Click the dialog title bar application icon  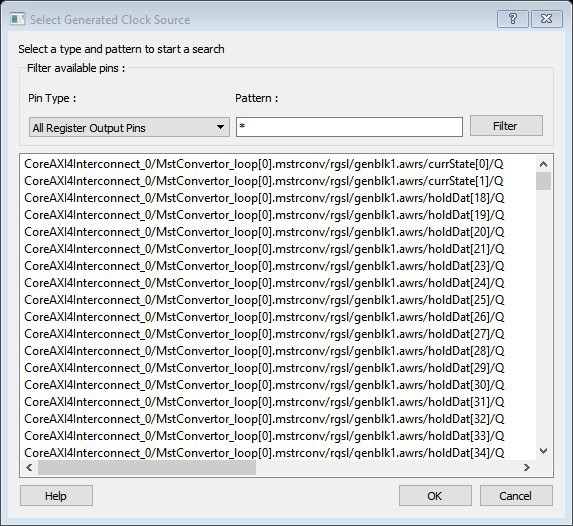[x=18, y=19]
